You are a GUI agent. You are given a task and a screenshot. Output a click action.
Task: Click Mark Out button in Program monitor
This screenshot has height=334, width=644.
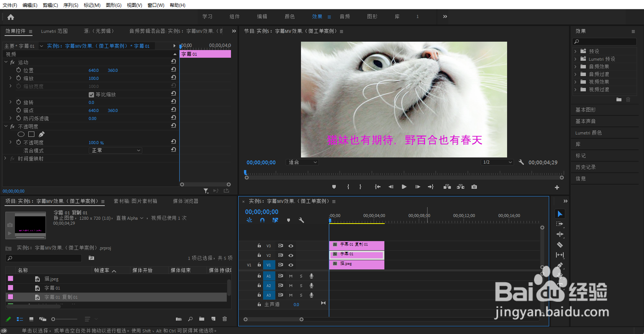360,187
